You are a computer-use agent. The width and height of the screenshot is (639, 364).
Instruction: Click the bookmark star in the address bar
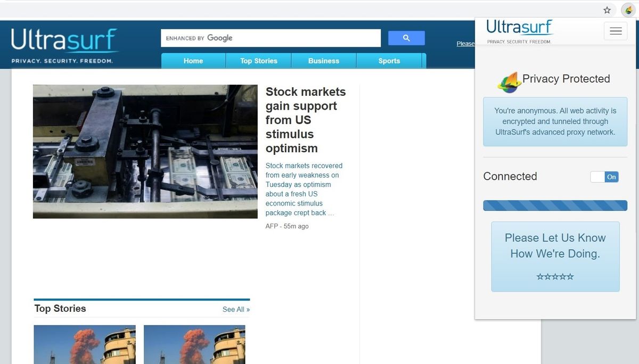click(607, 10)
